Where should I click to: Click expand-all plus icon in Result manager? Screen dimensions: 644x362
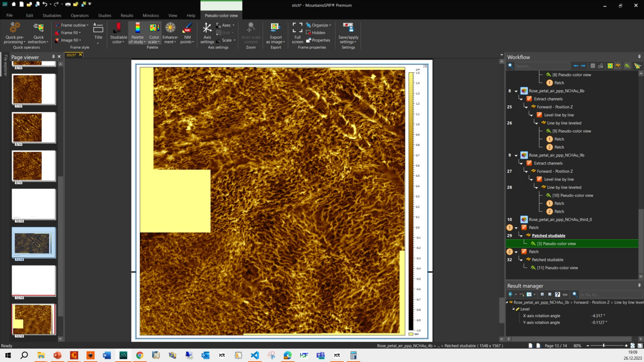point(542,294)
